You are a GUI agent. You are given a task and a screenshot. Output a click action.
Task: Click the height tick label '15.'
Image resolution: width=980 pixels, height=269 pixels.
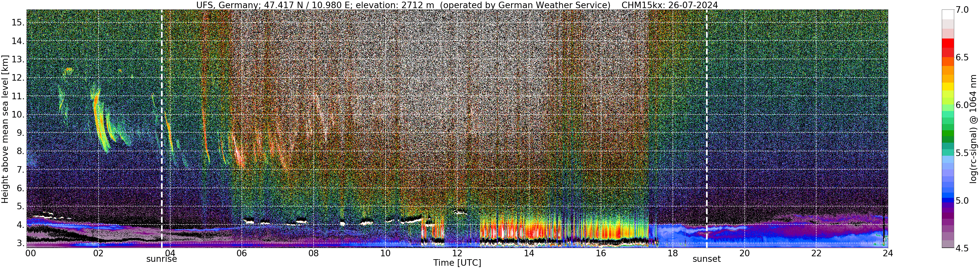click(x=18, y=23)
